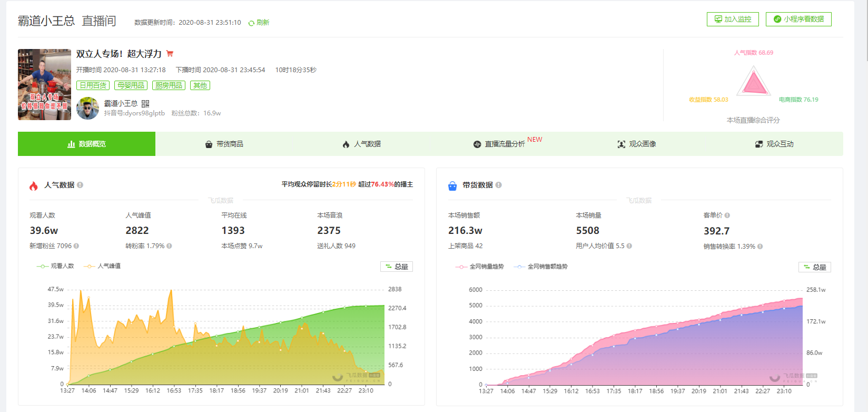
Task: Show info for 用户人均价值 5.5
Action: tap(629, 246)
